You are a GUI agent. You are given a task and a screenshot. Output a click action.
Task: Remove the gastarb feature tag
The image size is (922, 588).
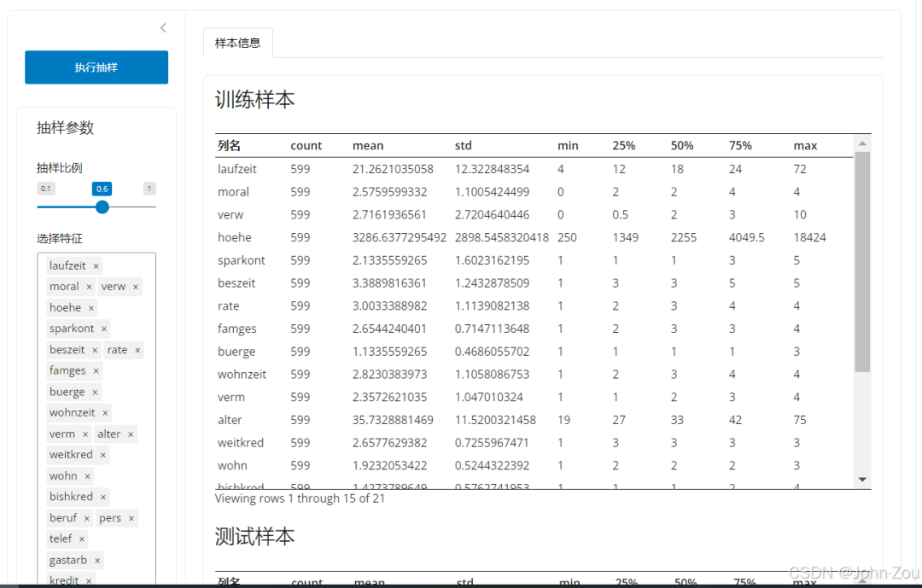click(97, 561)
